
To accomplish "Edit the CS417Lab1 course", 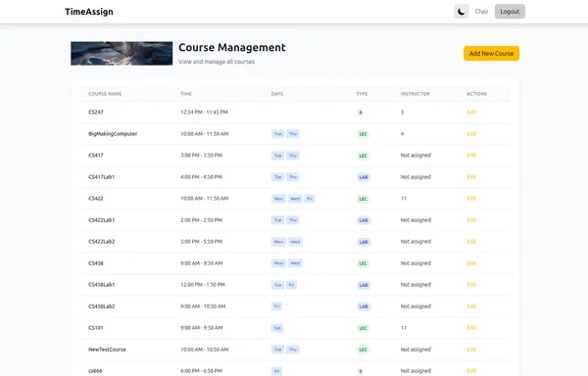I will [x=471, y=177].
